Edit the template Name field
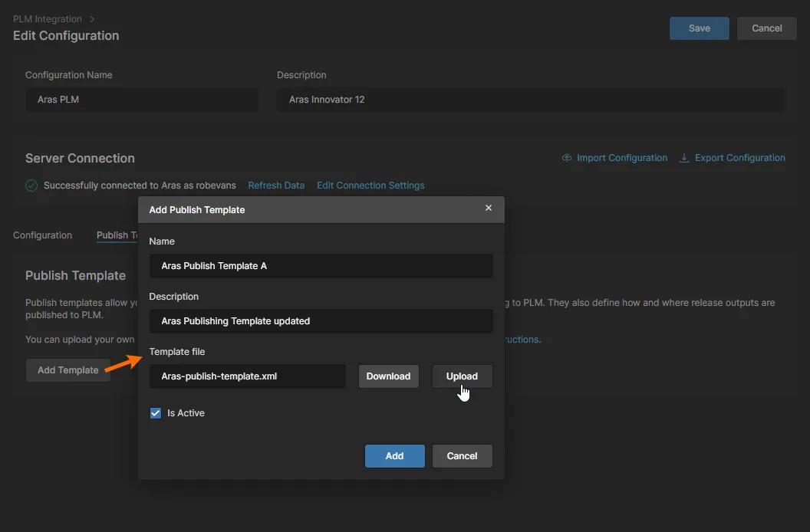Screen dimensions: 810x532 point(321,265)
